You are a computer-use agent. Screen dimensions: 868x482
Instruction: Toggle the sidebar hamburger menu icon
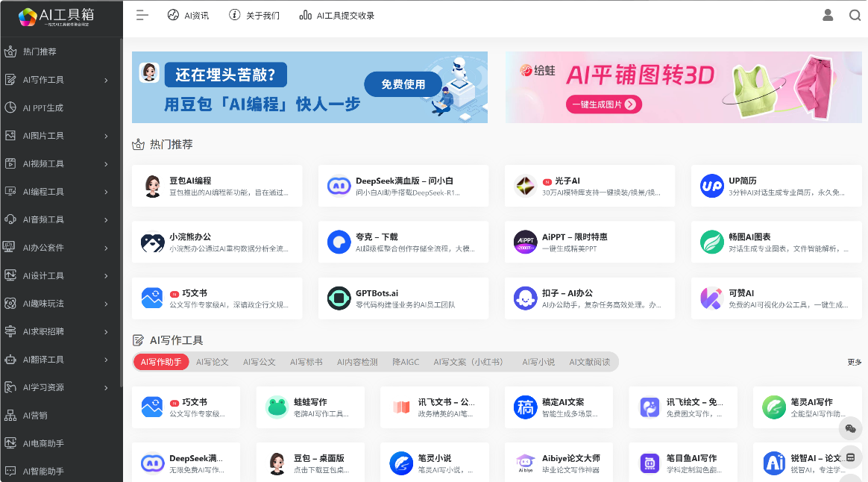(x=142, y=16)
